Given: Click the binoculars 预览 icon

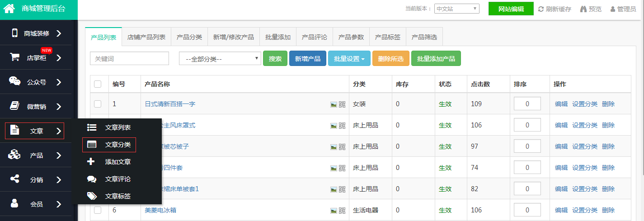Looking at the screenshot, I should tap(583, 9).
